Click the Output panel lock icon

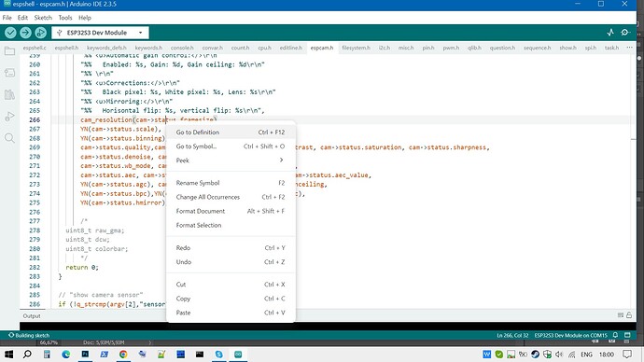point(629,315)
